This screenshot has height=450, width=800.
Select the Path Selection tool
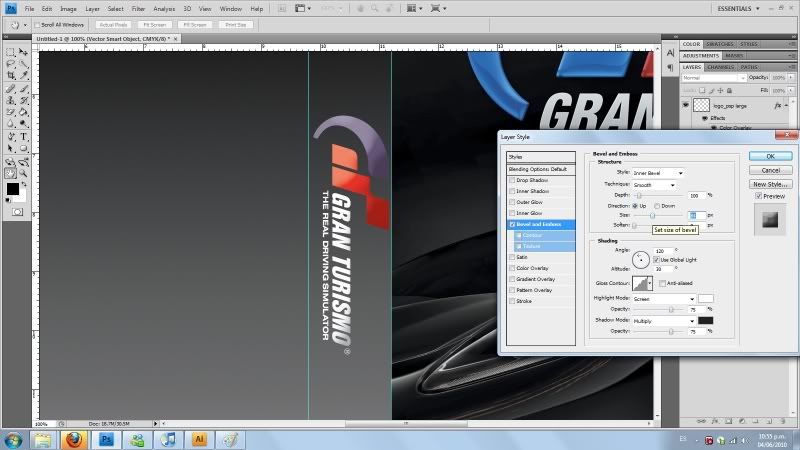tap(11, 148)
